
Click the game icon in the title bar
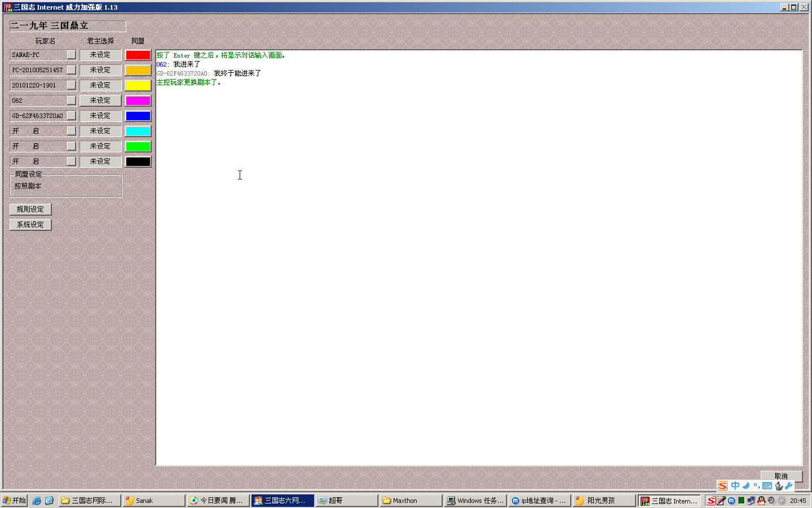(8, 7)
